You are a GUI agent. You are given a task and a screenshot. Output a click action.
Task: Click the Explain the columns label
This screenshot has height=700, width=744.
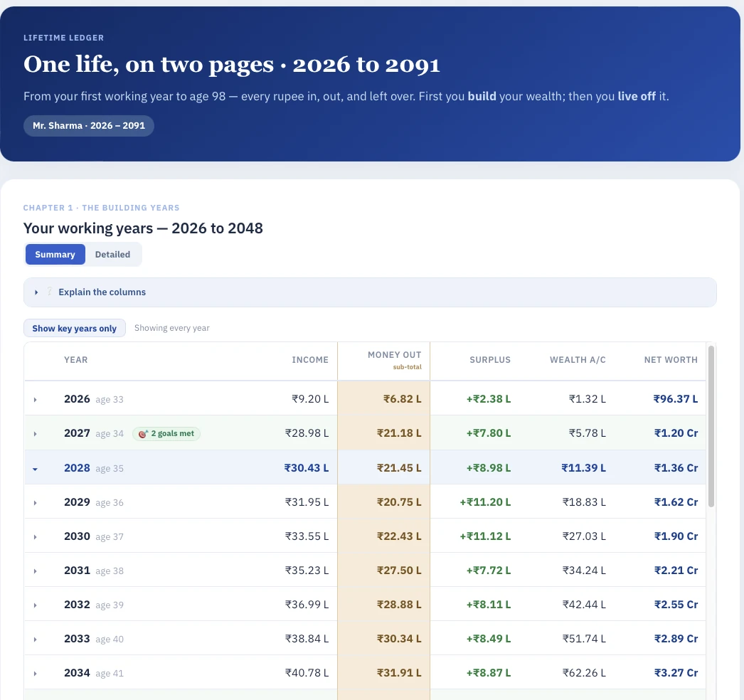[x=102, y=292]
